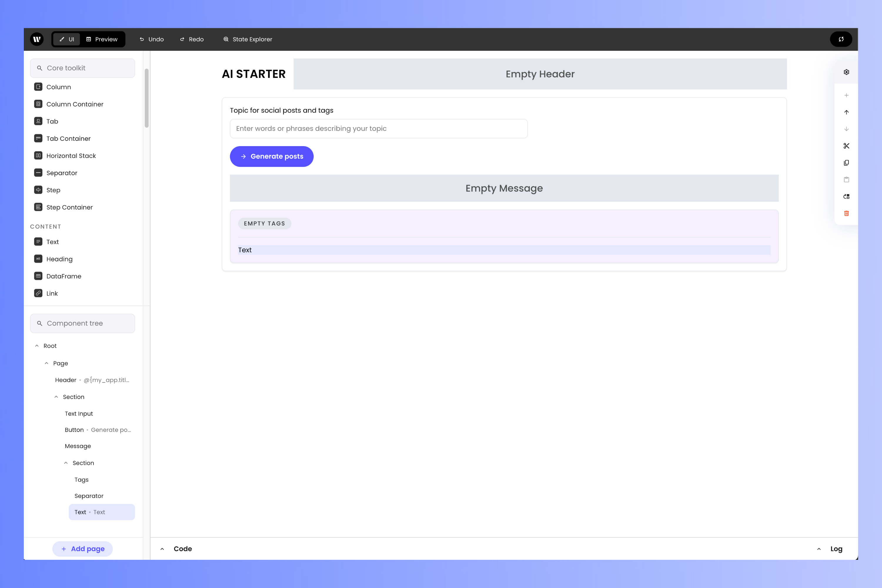The width and height of the screenshot is (882, 588).
Task: Select Heading toolkit icon
Action: [38, 259]
